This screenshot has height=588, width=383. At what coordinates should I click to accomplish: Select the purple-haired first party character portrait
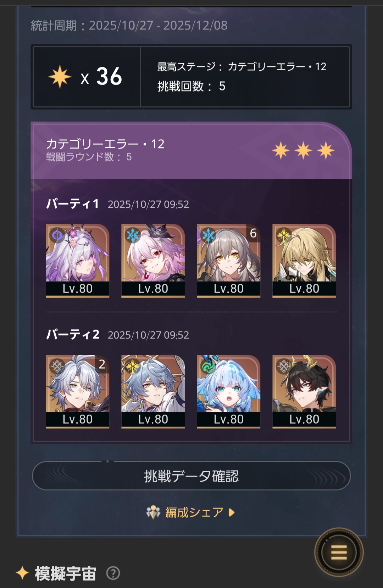78,261
